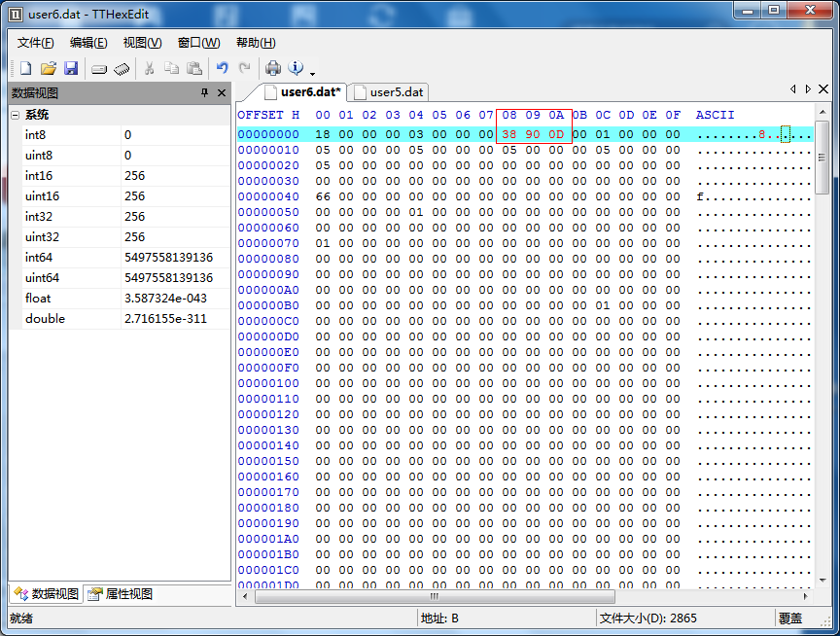This screenshot has height=636, width=840.
Task: Select the uint64 row label
Action: pyautogui.click(x=43, y=277)
